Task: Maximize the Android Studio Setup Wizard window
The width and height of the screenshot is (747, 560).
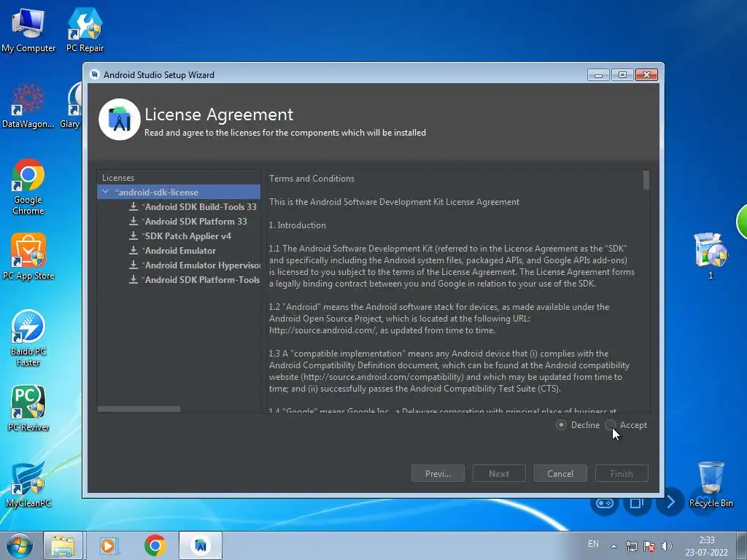Action: coord(622,75)
